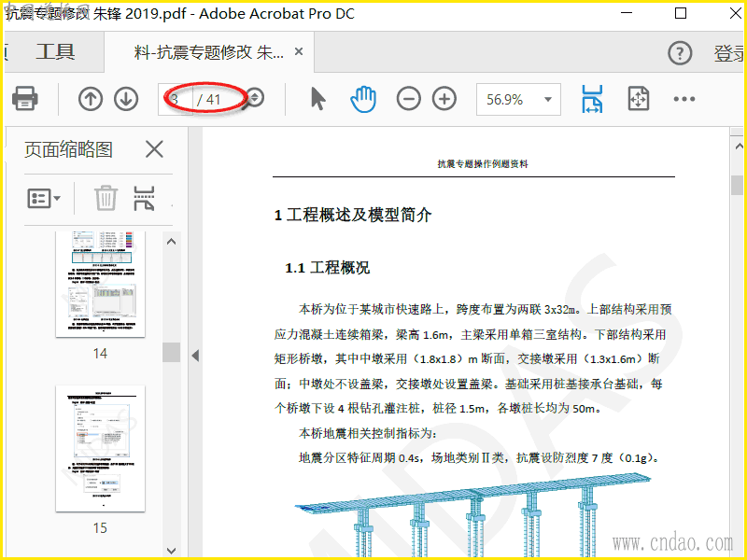
Task: Select page 14 thumbnail
Action: pyautogui.click(x=101, y=285)
